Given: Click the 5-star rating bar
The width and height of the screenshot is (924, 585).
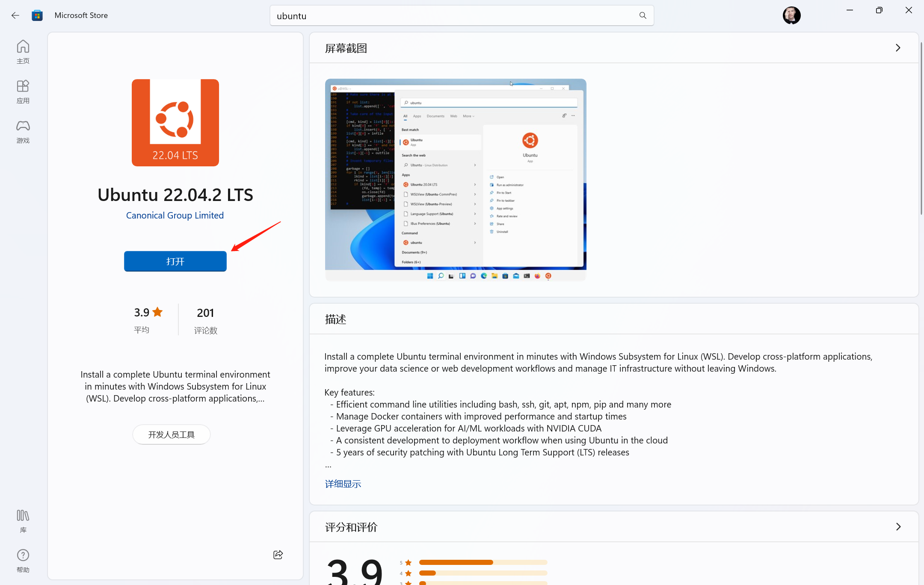Looking at the screenshot, I should (483, 562).
